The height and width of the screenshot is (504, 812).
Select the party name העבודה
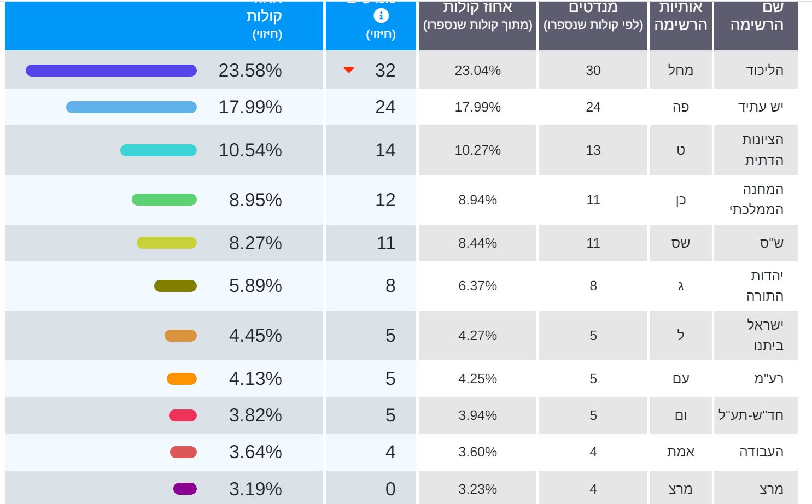(761, 452)
